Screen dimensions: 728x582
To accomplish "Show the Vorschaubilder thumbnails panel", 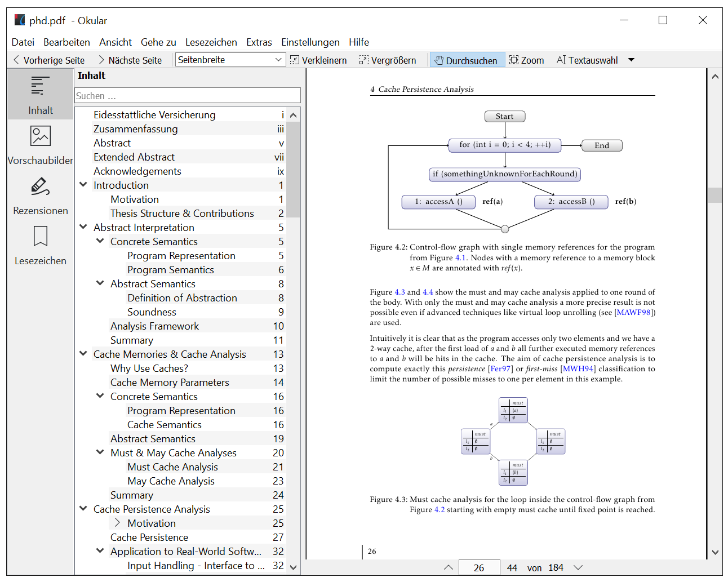I will tap(41, 145).
